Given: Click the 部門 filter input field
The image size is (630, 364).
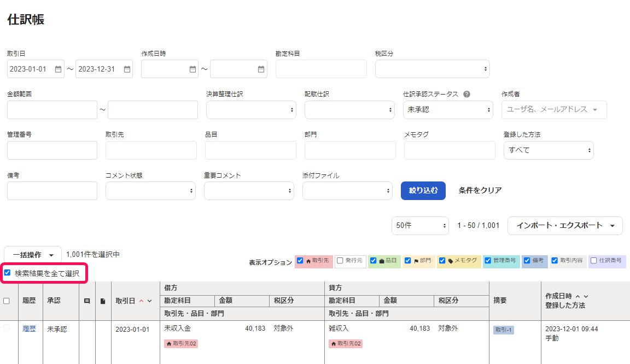Looking at the screenshot, I should coord(350,150).
